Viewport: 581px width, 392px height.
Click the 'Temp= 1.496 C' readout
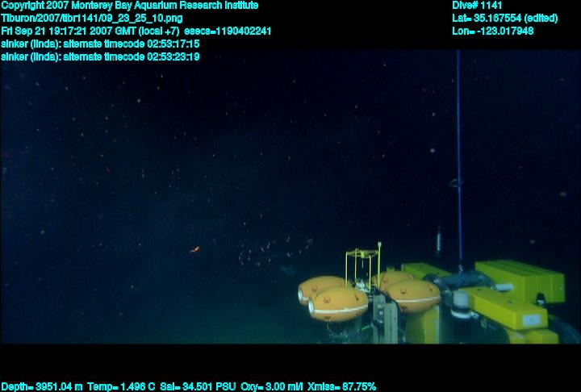121,387
